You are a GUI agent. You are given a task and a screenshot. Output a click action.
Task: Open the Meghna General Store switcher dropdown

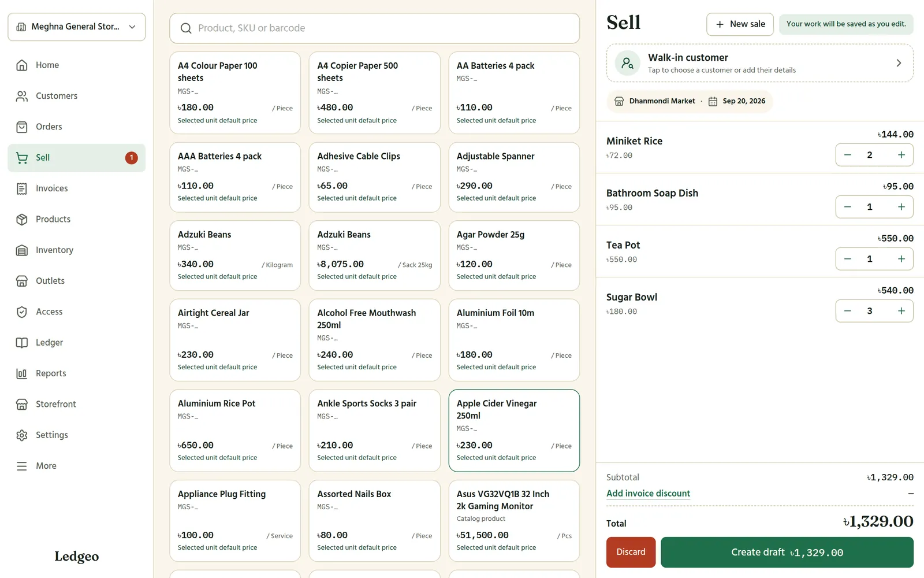tap(76, 27)
